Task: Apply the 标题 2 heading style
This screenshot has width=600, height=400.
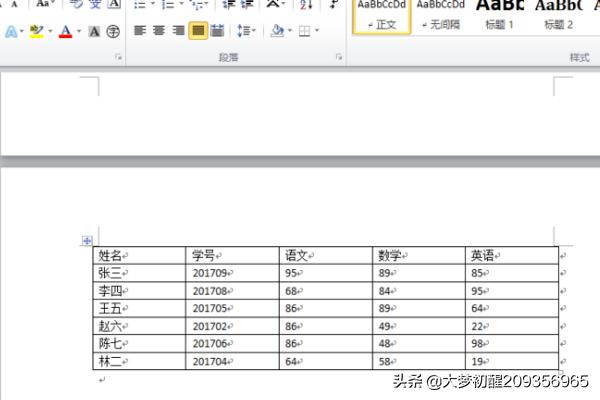Action: pyautogui.click(x=559, y=16)
